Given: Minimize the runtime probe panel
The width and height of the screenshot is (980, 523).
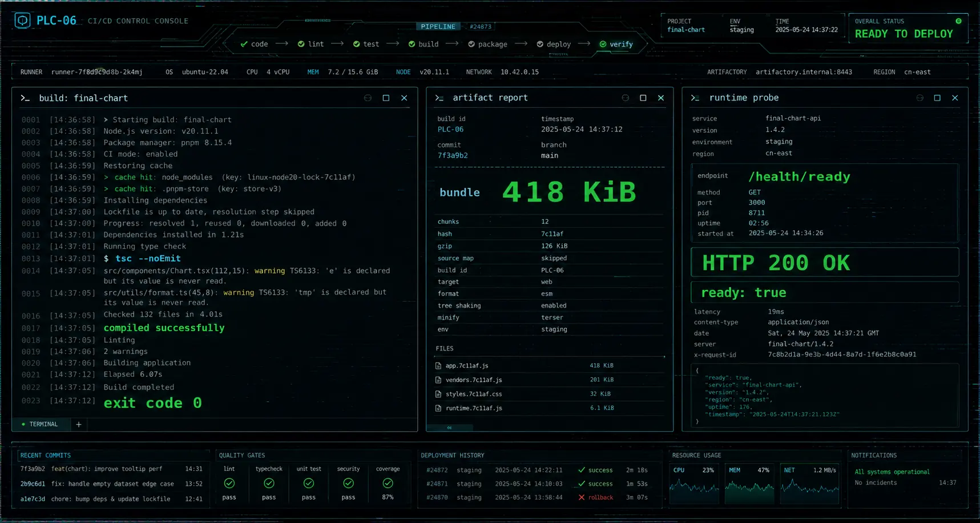Looking at the screenshot, I should 919,98.
